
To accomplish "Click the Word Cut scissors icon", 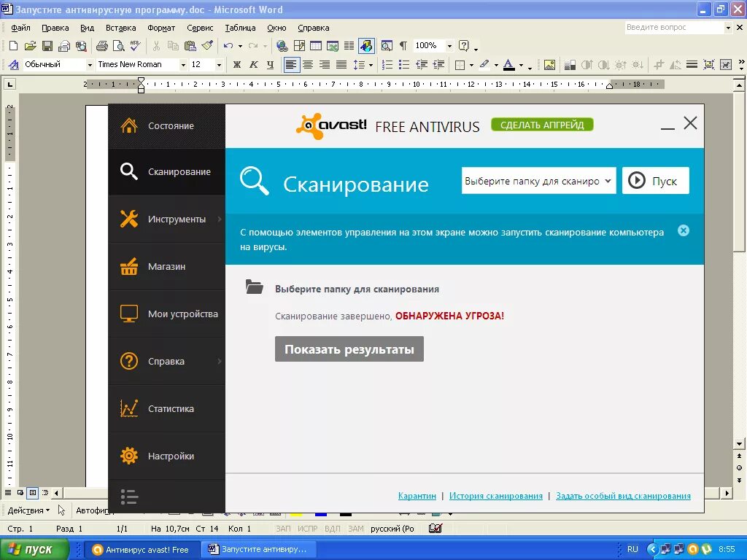I will point(156,46).
